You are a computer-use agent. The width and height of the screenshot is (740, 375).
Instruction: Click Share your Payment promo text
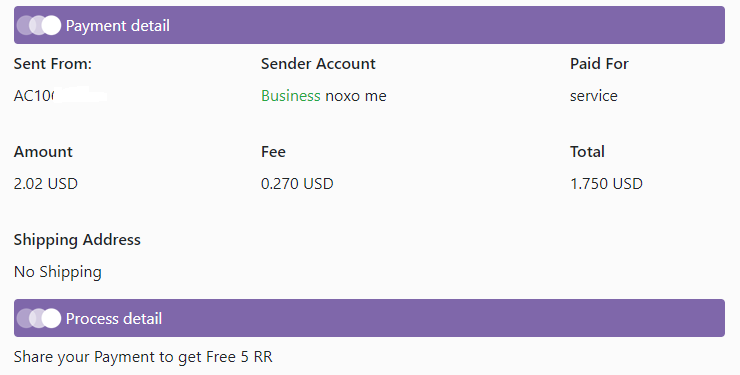pyautogui.click(x=143, y=357)
